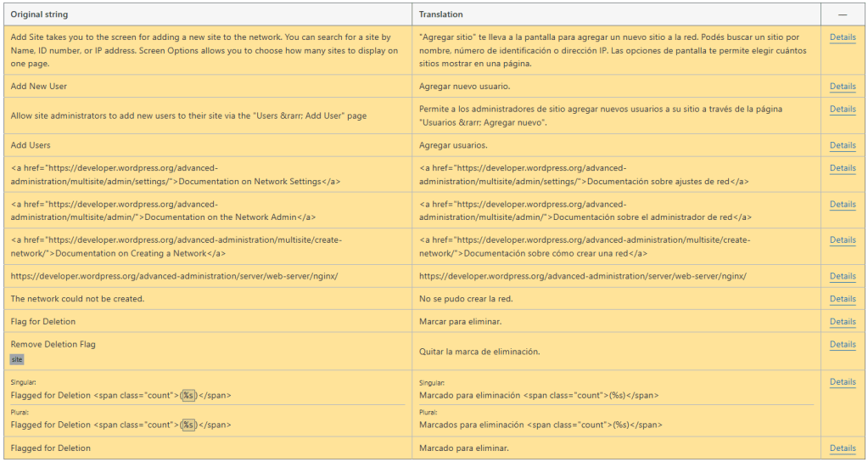Image resolution: width=868 pixels, height=462 pixels.
Task: Open Details for the 'Flag for Deletion' row
Action: (x=842, y=322)
